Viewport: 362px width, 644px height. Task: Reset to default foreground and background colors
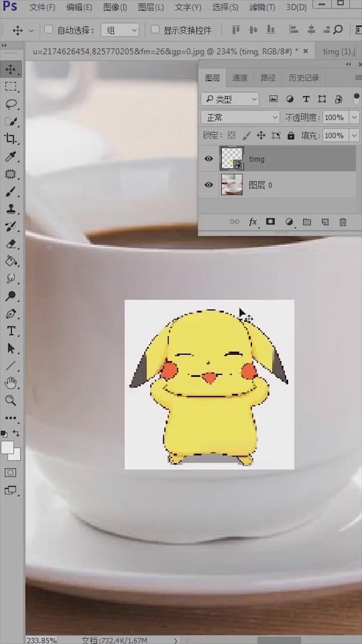pos(5,434)
